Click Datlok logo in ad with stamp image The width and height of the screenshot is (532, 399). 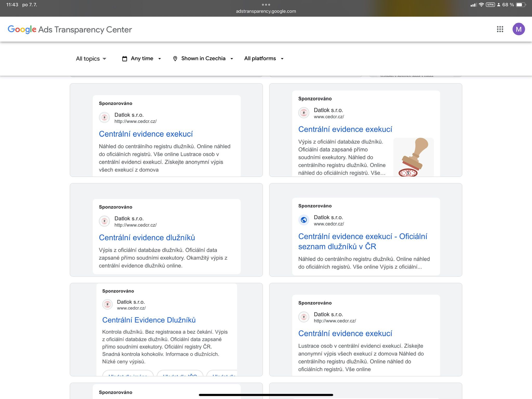tap(304, 113)
